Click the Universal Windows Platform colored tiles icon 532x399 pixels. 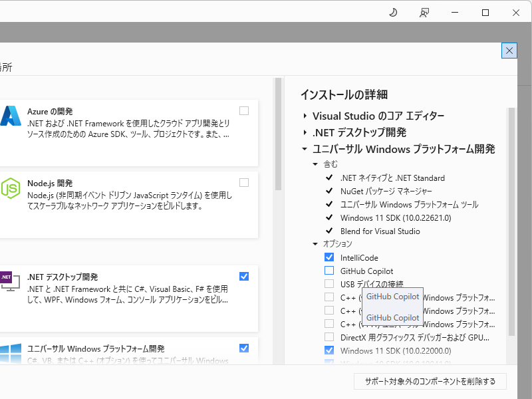10,353
